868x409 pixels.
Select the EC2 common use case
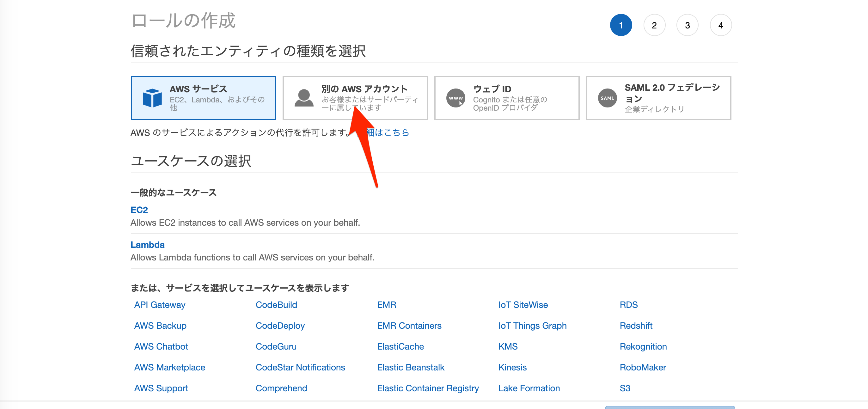click(x=139, y=210)
